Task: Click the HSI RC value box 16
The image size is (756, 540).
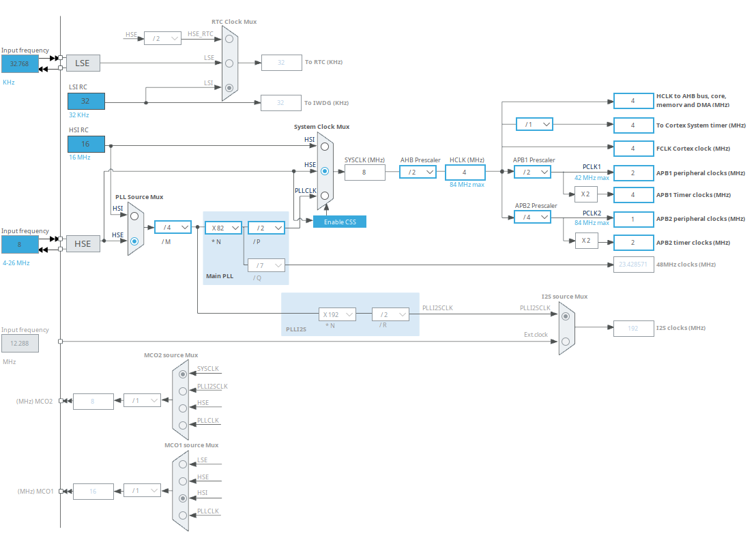Action: (x=86, y=144)
